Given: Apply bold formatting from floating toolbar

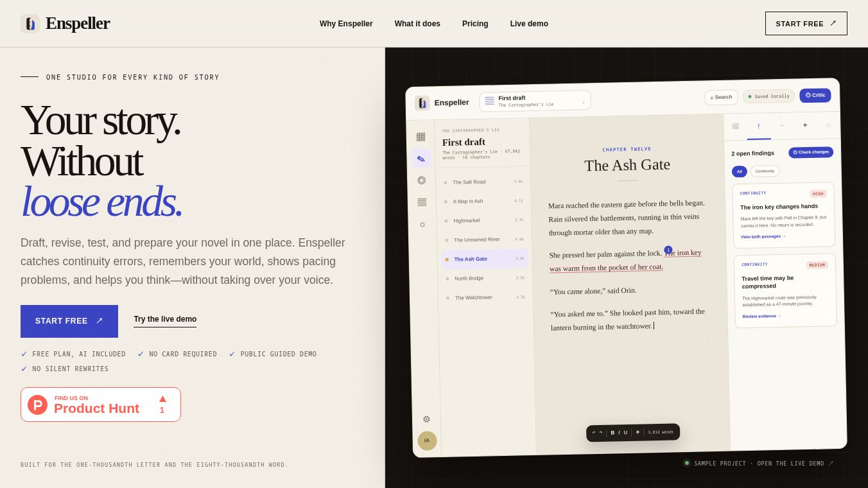Looking at the screenshot, I should pyautogui.click(x=612, y=433).
